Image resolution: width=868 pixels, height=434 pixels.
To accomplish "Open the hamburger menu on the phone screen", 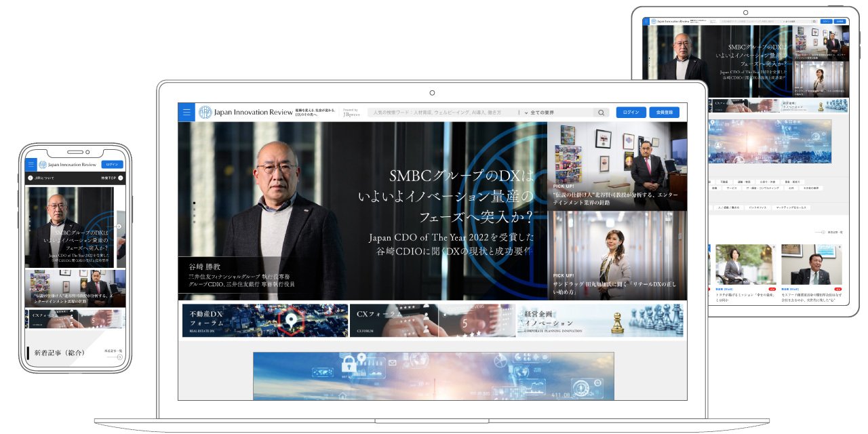I will 31,164.
